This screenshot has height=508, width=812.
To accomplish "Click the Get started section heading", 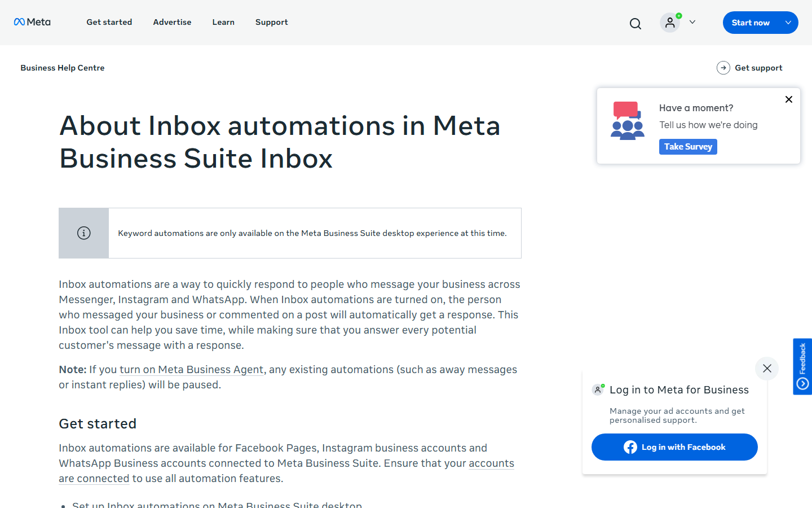I will click(x=98, y=424).
